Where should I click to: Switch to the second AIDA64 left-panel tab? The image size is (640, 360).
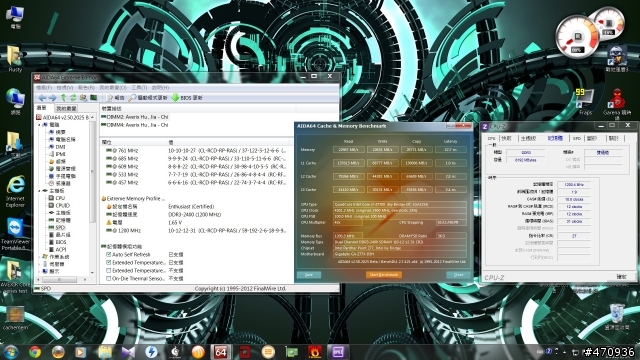point(66,109)
